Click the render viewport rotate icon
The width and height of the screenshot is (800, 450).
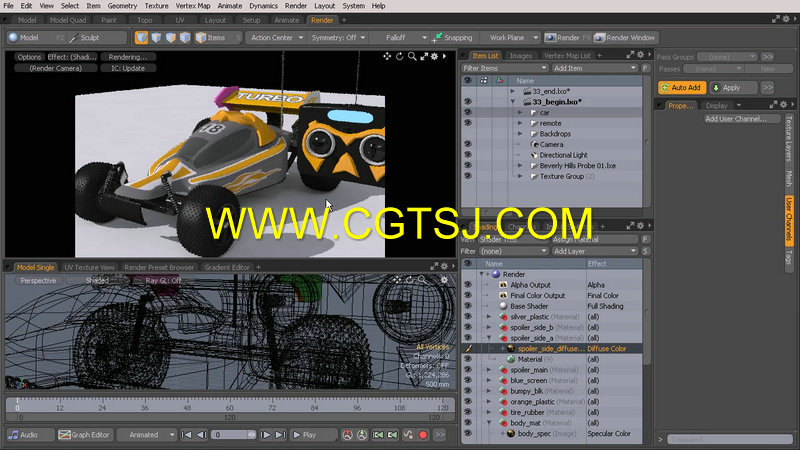point(399,57)
